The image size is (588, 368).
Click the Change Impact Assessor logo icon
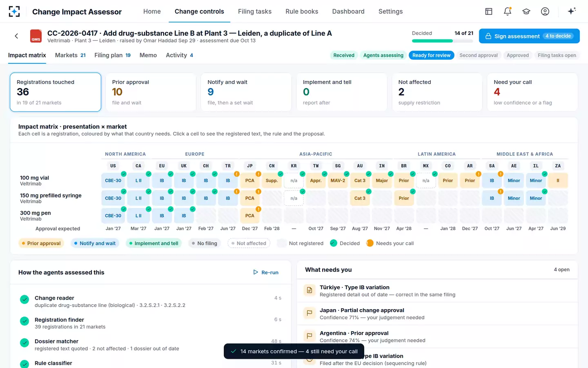click(x=14, y=11)
